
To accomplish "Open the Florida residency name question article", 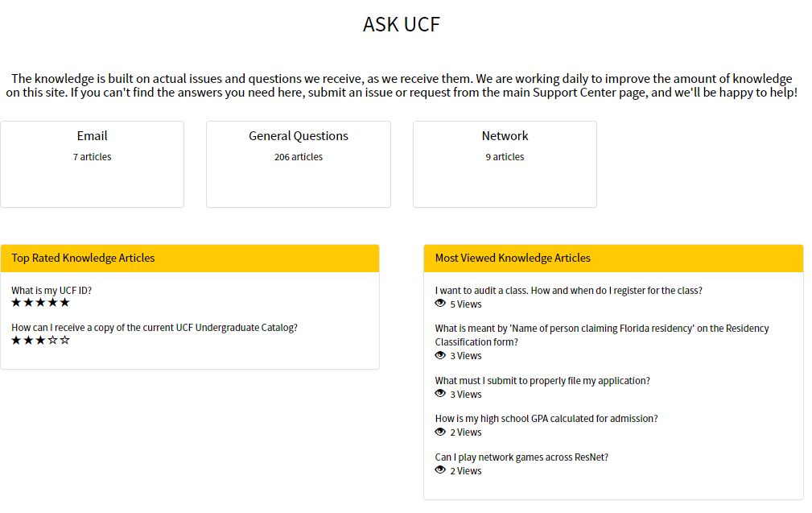I will [x=602, y=335].
